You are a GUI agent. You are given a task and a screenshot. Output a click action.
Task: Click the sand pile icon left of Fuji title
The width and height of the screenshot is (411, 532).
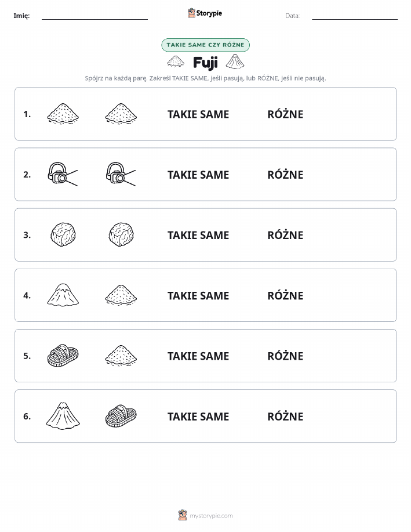176,61
